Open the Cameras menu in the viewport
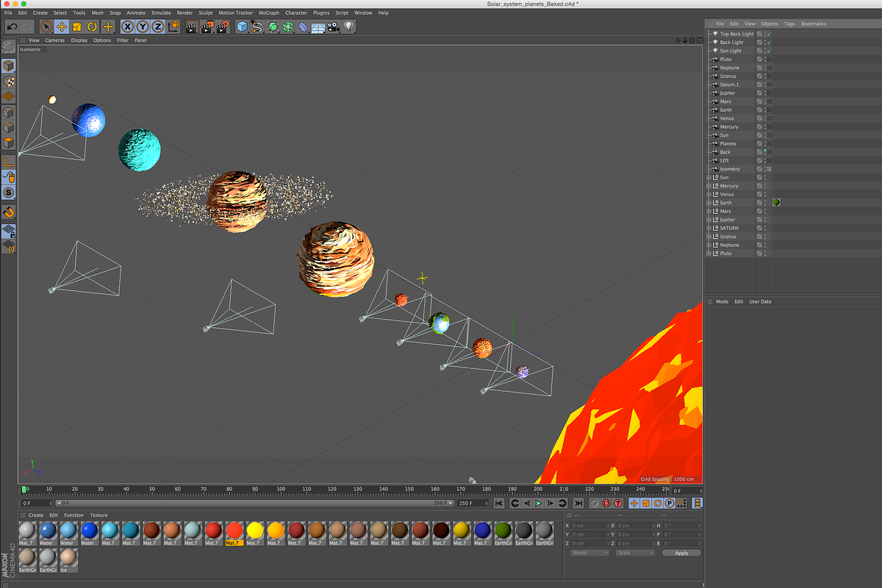882x588 pixels. pos(54,40)
